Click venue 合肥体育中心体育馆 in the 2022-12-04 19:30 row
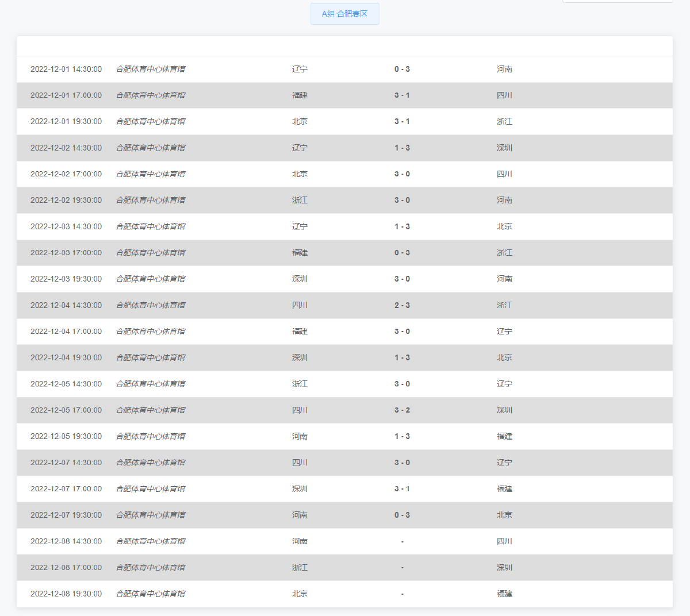Viewport: 690px width, 616px height. tap(151, 357)
